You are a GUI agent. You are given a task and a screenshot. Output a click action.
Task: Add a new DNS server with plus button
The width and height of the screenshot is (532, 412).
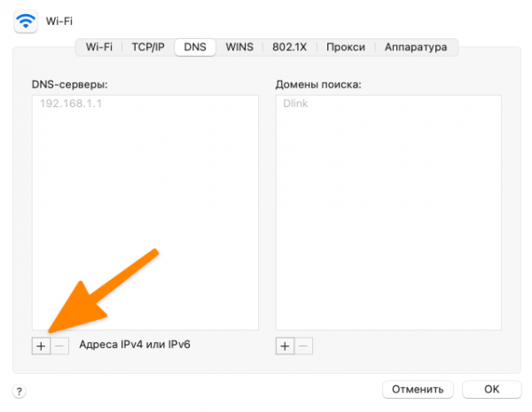(x=41, y=346)
